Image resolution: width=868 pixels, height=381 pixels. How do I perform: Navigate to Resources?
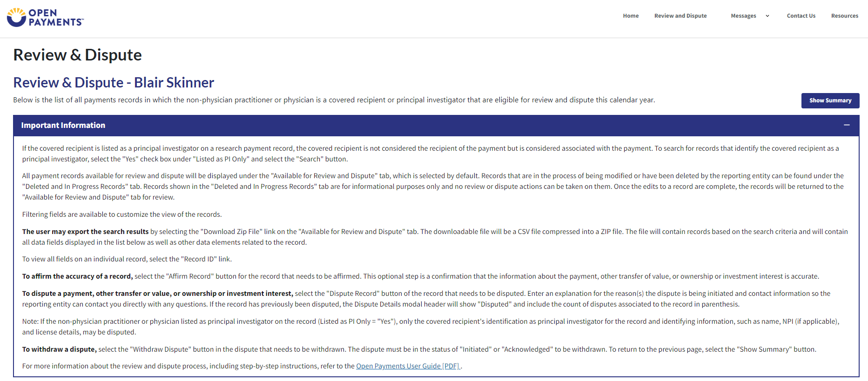point(844,16)
